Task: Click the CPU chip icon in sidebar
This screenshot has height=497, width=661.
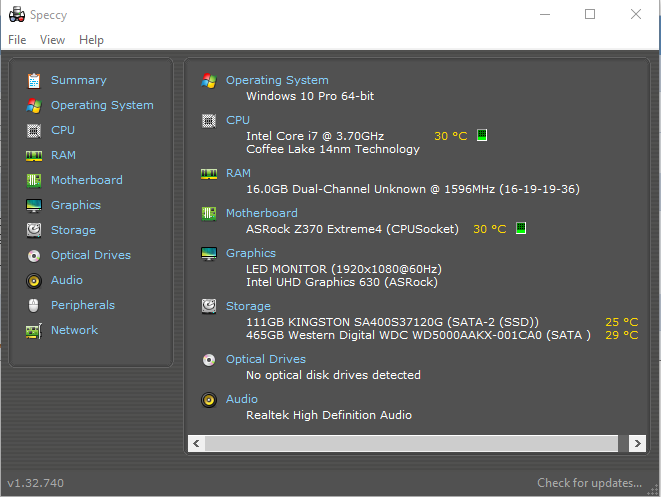Action: (x=34, y=130)
